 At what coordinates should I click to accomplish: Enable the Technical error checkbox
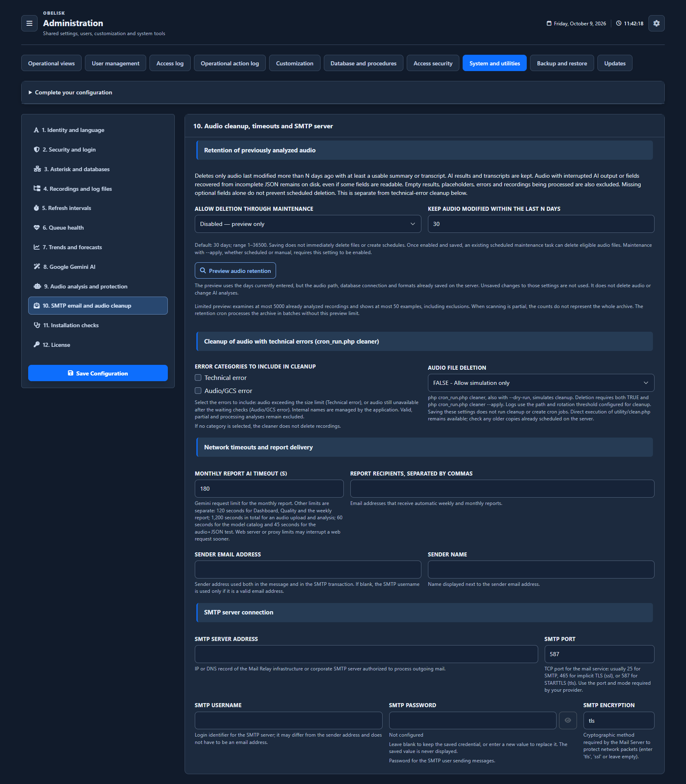pyautogui.click(x=198, y=377)
